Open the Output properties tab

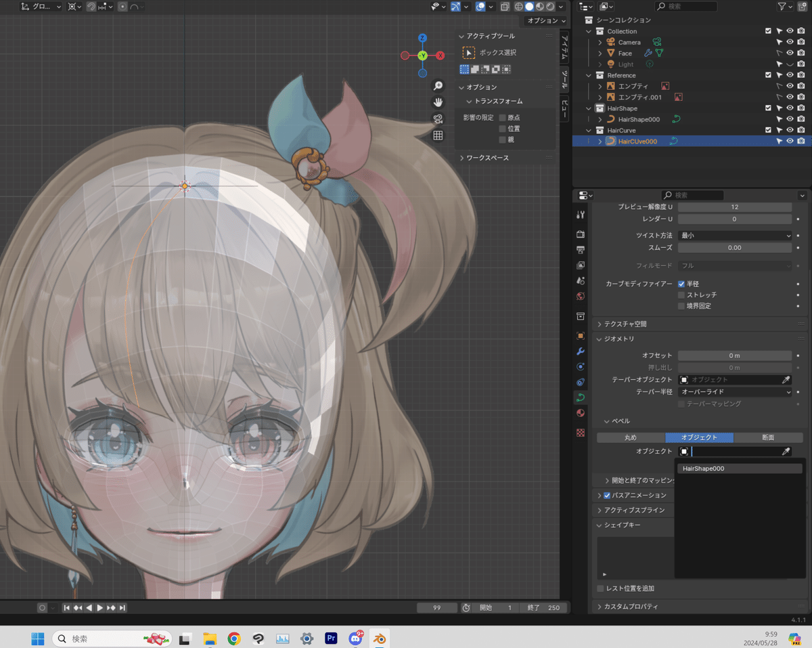pyautogui.click(x=580, y=249)
